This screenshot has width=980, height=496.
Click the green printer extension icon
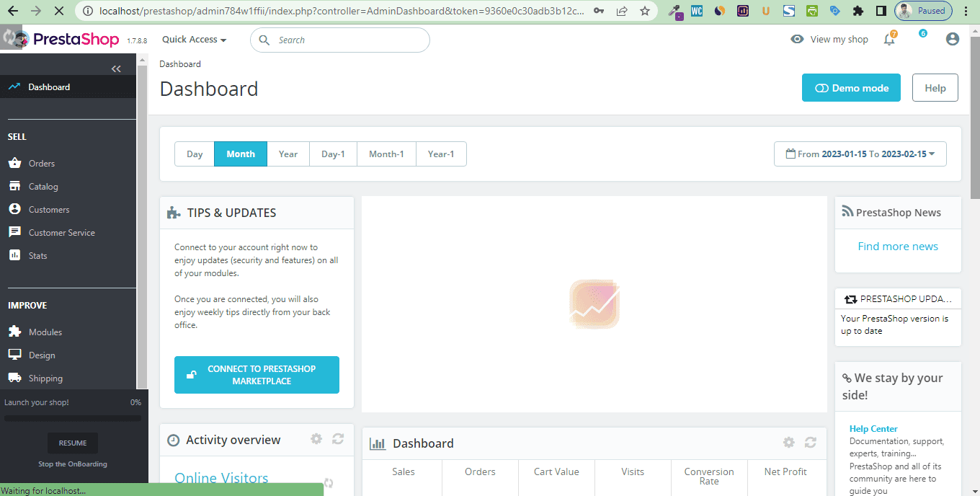(x=812, y=12)
